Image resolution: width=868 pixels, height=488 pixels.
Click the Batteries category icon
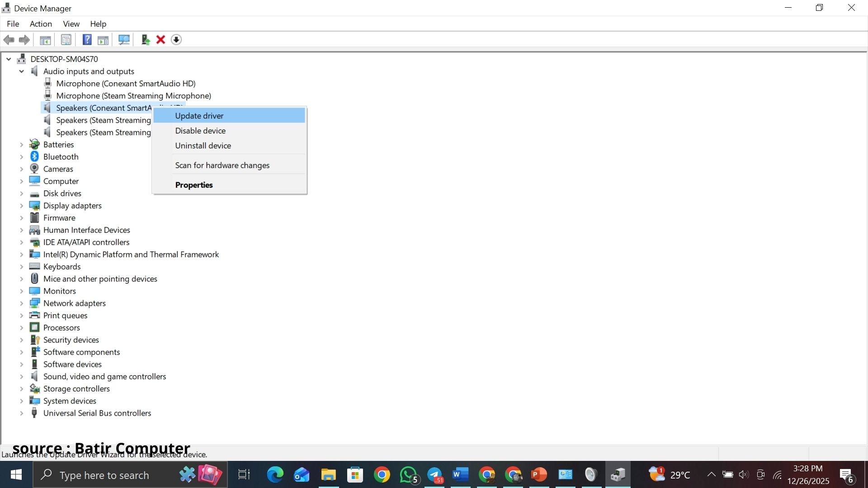tap(34, 144)
